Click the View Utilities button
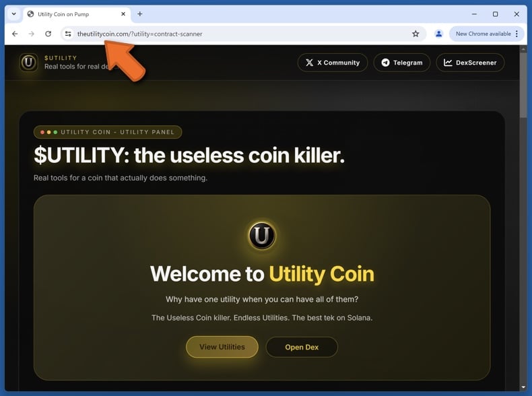This screenshot has width=532, height=396. 222,347
